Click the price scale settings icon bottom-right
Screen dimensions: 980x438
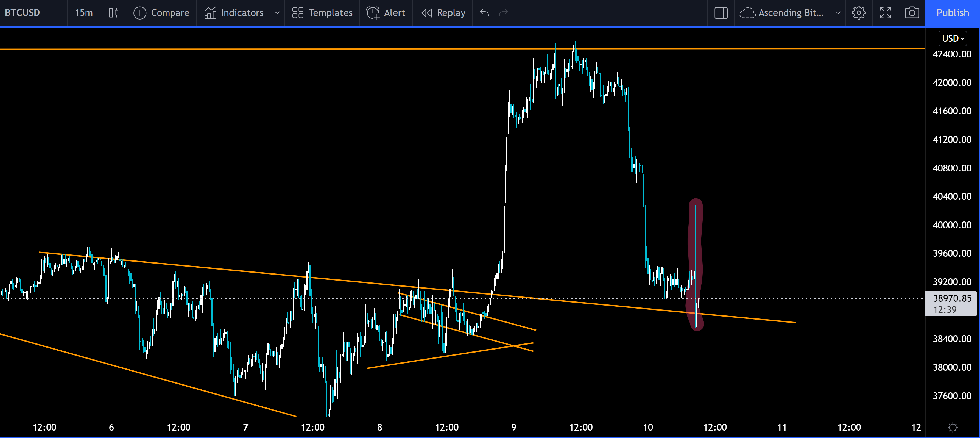coord(953,427)
